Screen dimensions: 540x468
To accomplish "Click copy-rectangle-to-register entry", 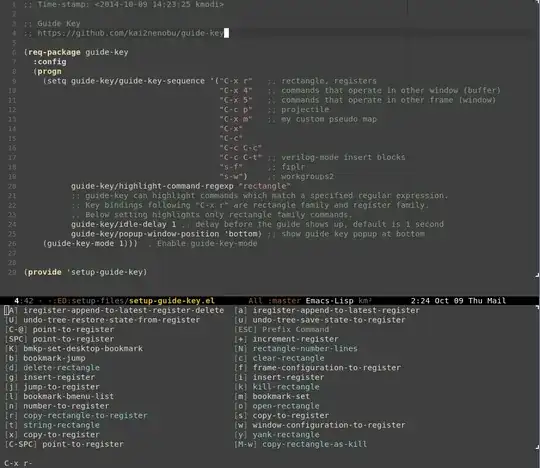I will (x=76, y=416).
